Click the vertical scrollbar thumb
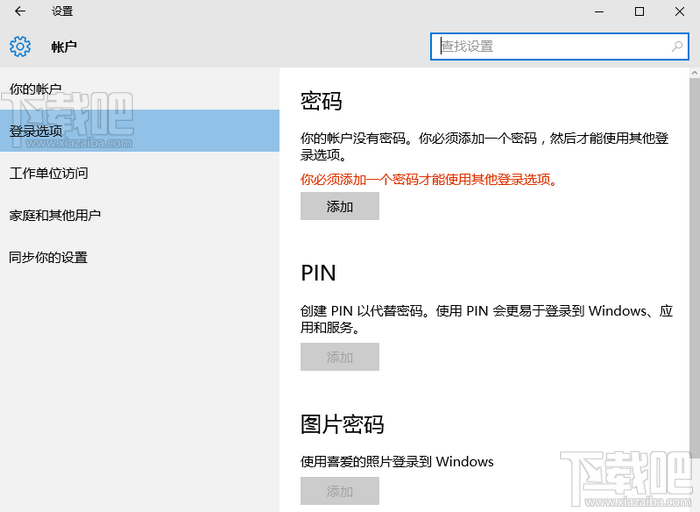Viewport: 700px width, 512px height. coord(695,267)
